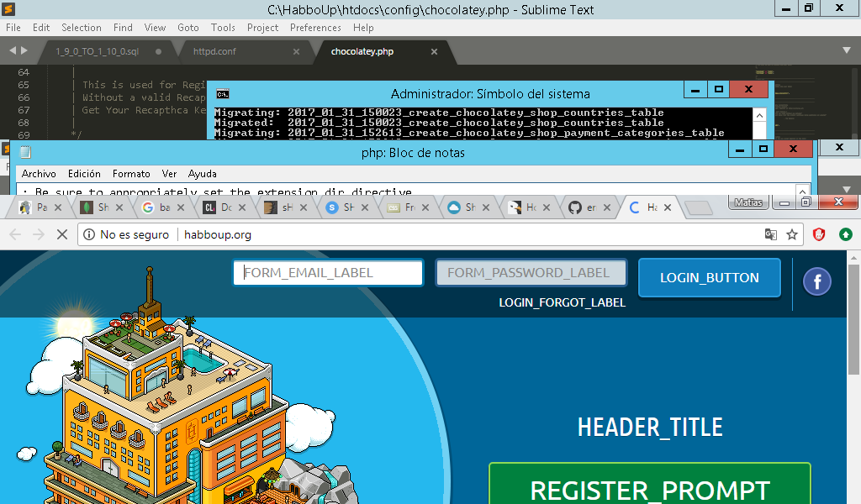Click the Notepad icon in title bar

(x=25, y=153)
